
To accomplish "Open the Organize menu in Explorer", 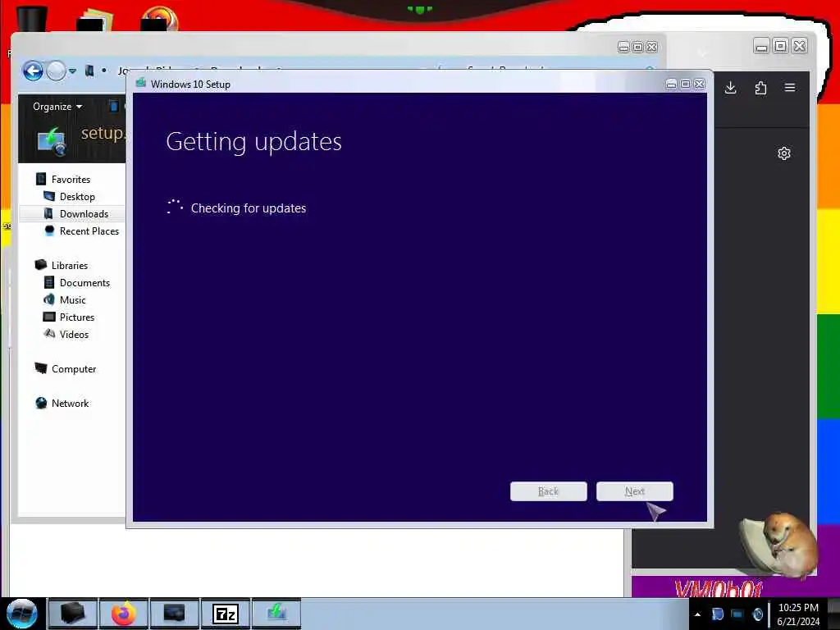I will [x=57, y=107].
